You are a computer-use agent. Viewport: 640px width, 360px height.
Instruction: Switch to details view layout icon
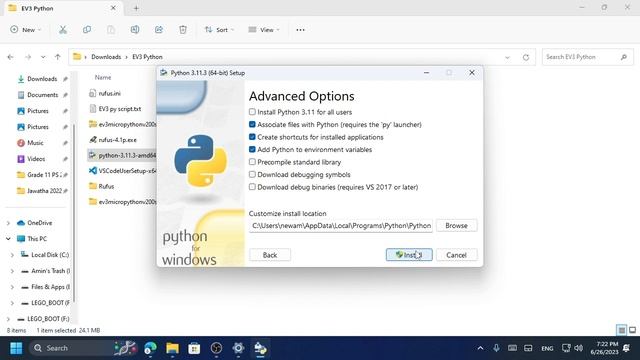click(x=622, y=330)
